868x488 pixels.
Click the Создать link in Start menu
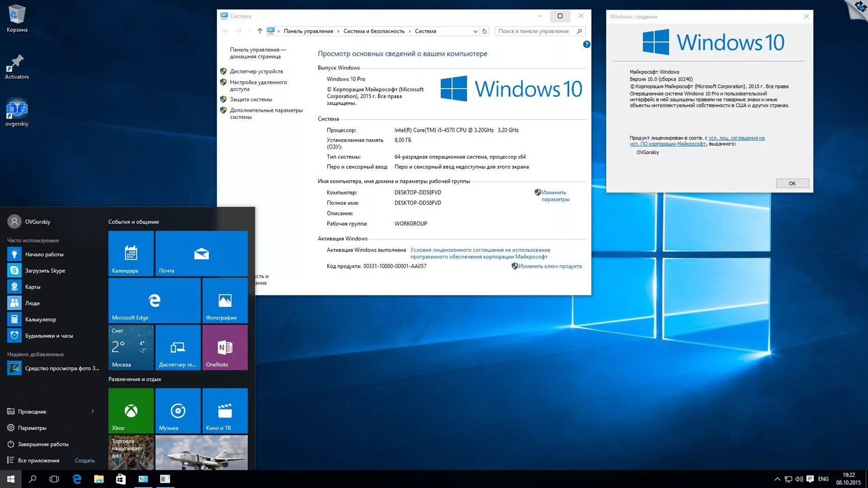(85, 460)
